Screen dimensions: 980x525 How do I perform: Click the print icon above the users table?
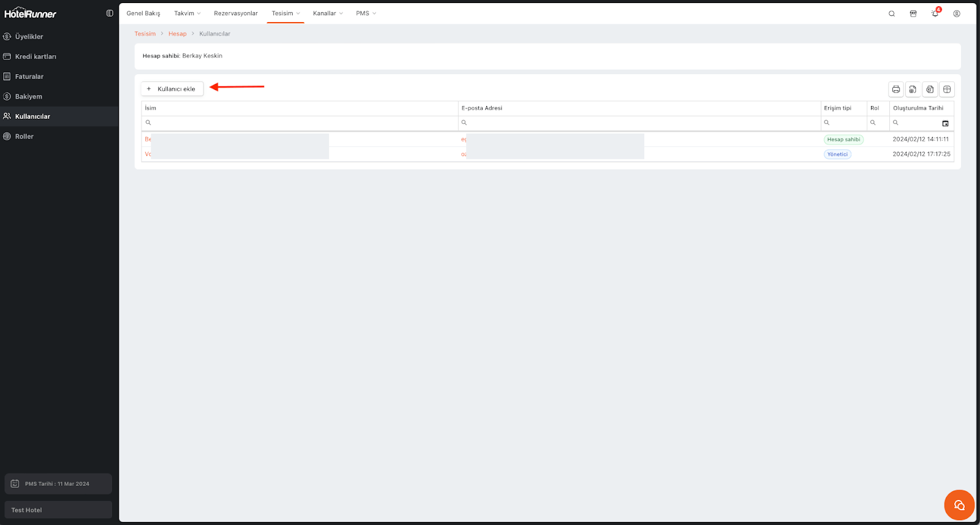(x=896, y=89)
